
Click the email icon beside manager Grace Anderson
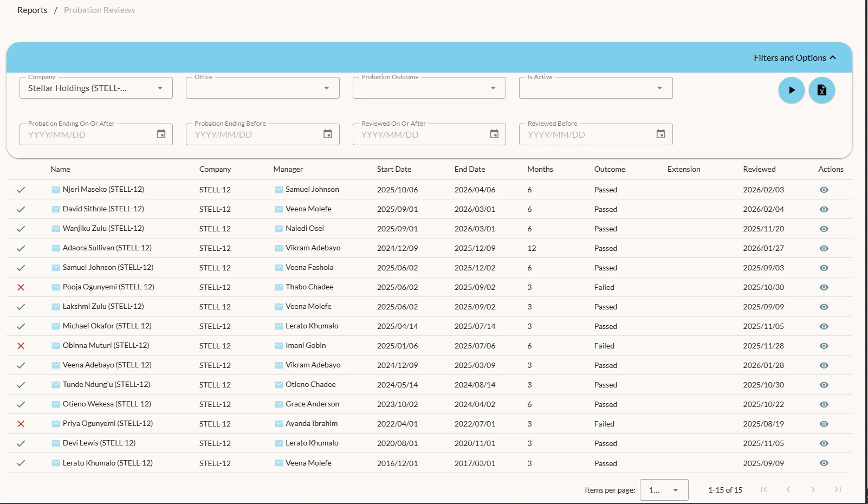tap(278, 404)
